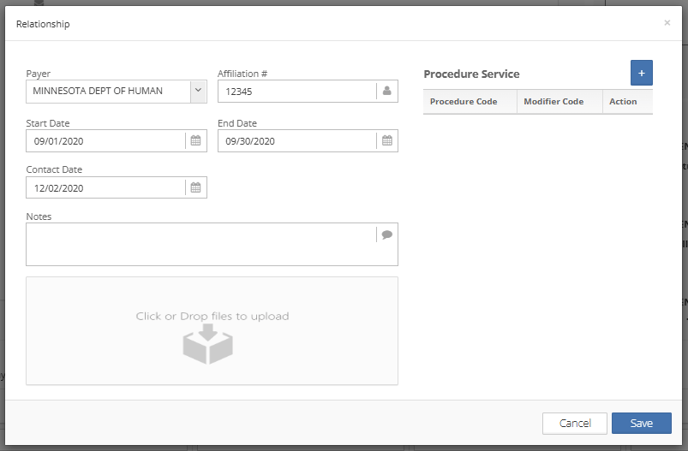Click the Contact Date text field
Screen dimensions: 688x451
(x=105, y=187)
